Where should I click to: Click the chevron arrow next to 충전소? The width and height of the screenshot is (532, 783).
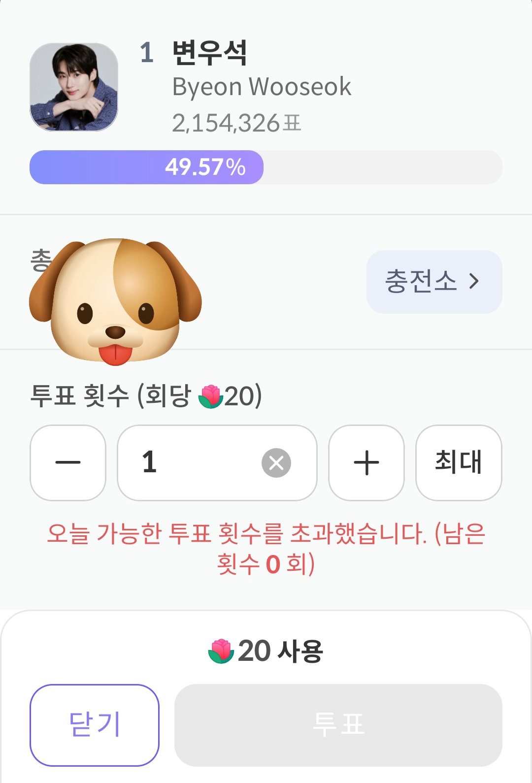click(x=474, y=282)
